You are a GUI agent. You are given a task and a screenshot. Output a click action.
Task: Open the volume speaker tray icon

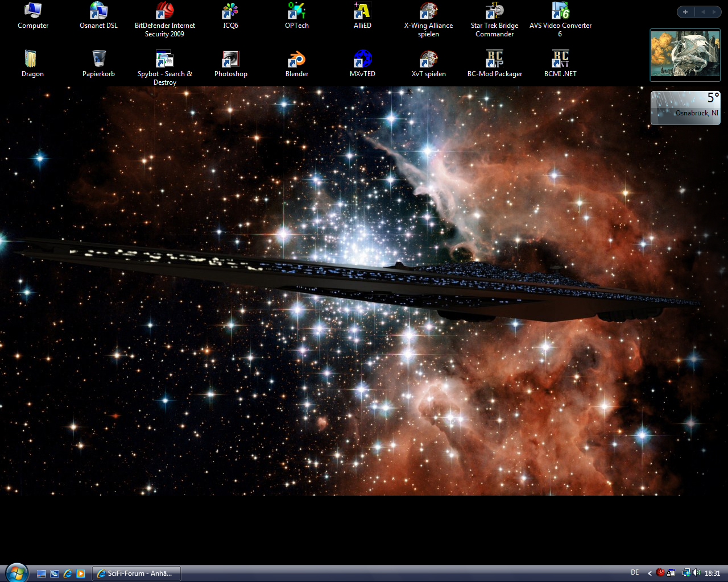pos(697,573)
